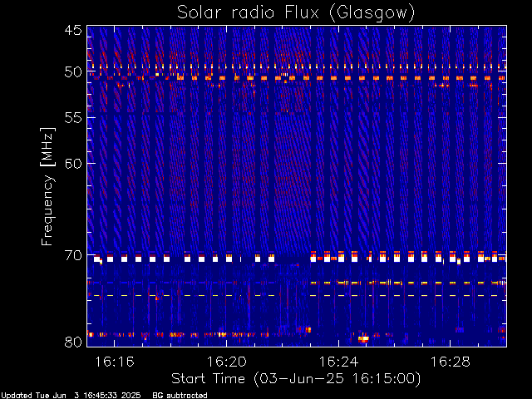This screenshot has height=399, width=532.
Task: Select the 70 frequency tick label
Action: click(x=73, y=255)
